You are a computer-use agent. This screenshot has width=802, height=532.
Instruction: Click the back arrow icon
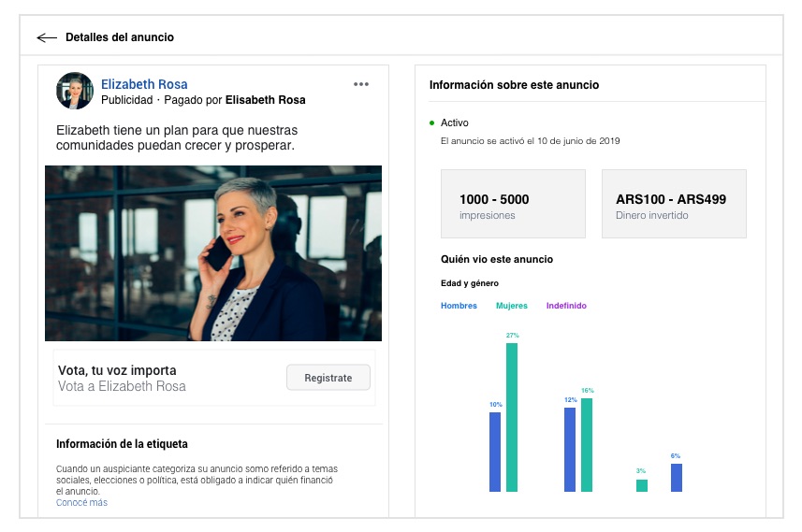[47, 38]
